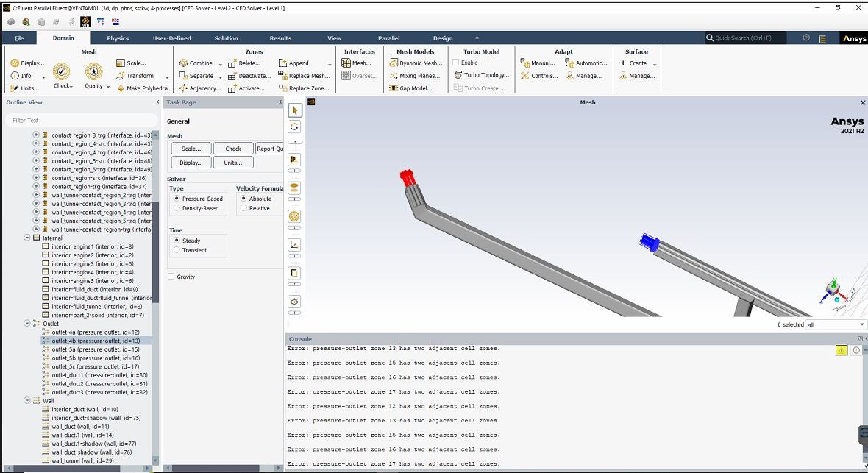Expand the Surface Create dropdown arrow
The height and width of the screenshot is (473, 868).
[655, 64]
